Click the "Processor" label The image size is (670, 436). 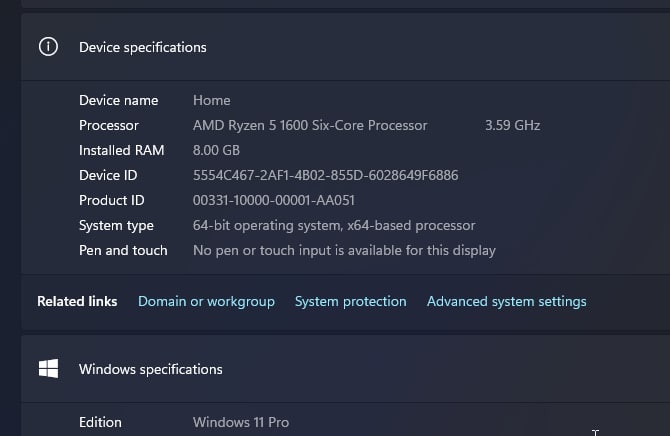[x=109, y=125]
